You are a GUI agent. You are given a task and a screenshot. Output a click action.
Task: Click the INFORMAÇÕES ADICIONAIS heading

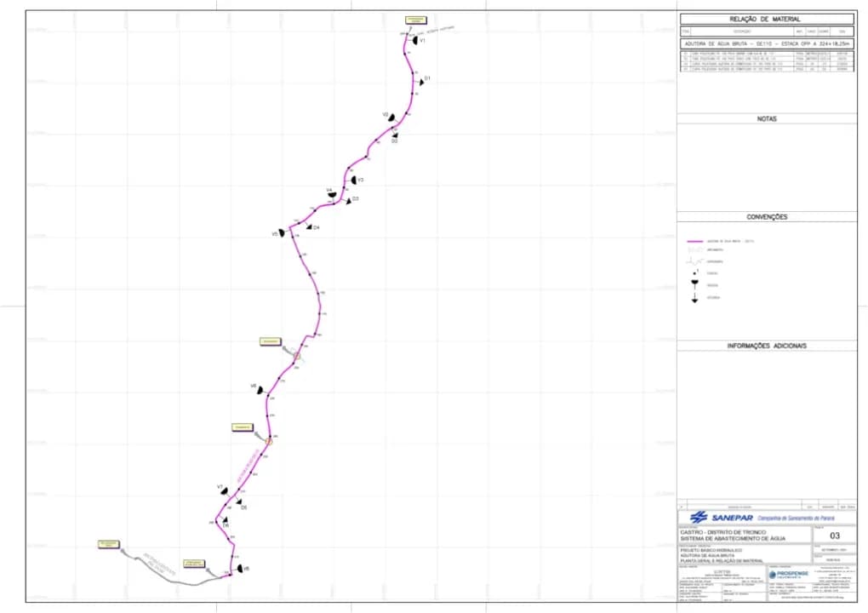click(767, 346)
